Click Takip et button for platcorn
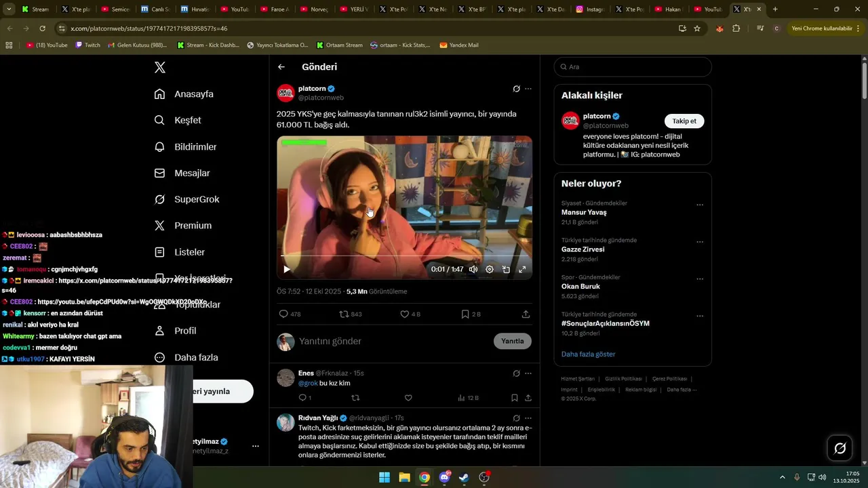 [684, 121]
